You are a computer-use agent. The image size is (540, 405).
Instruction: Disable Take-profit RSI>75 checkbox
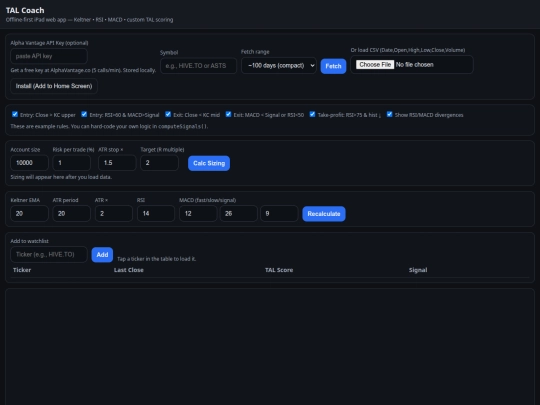coord(312,114)
